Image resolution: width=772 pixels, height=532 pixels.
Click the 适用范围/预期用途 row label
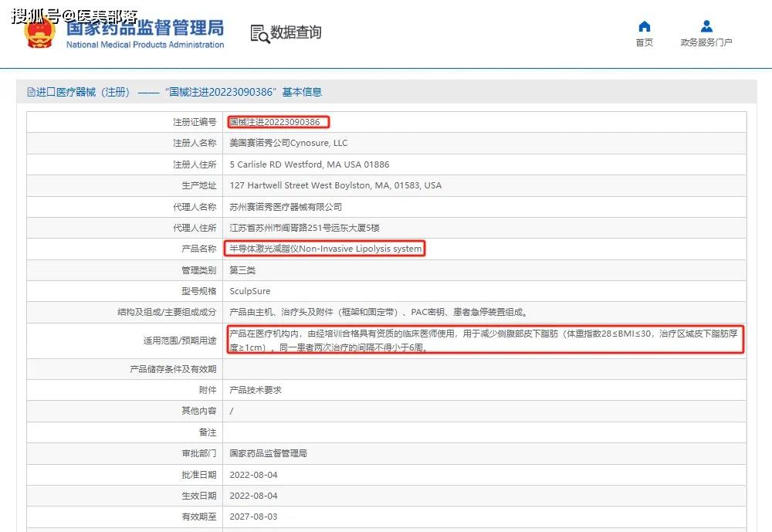pyautogui.click(x=180, y=341)
